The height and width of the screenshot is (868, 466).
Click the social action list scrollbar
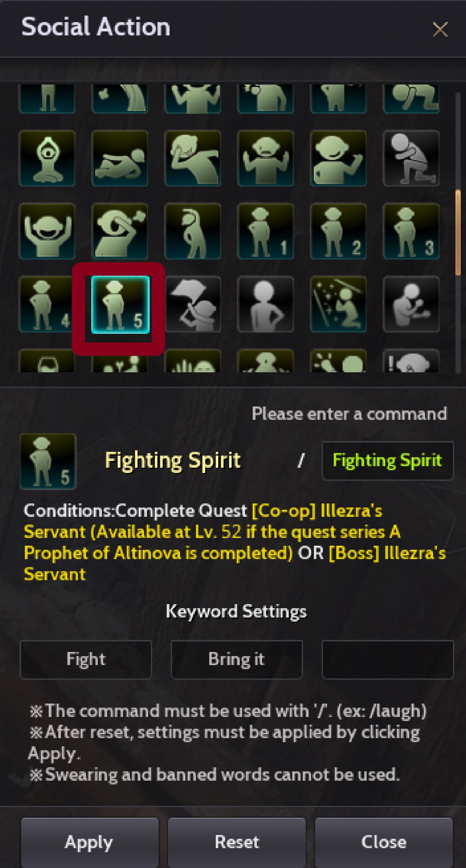(x=458, y=232)
